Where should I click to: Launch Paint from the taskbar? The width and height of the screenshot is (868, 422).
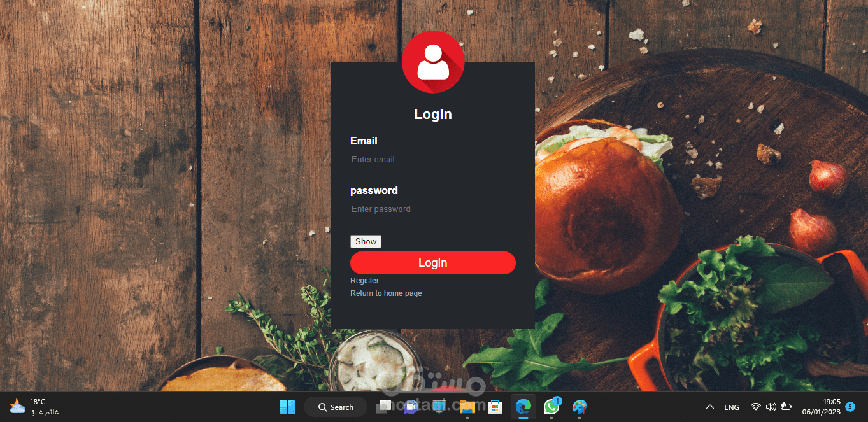click(579, 407)
